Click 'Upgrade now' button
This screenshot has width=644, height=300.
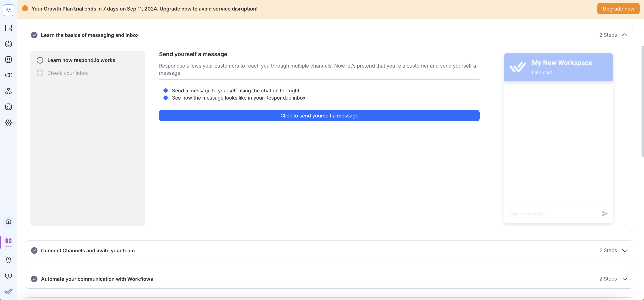pyautogui.click(x=618, y=9)
